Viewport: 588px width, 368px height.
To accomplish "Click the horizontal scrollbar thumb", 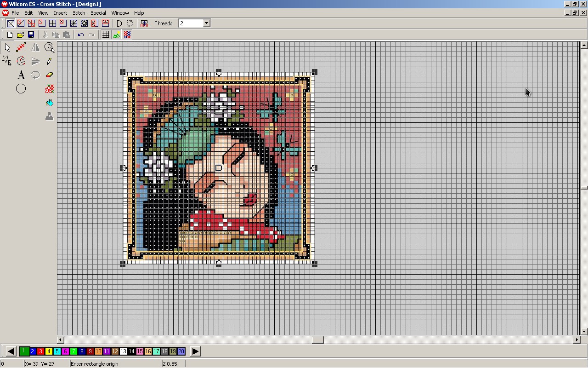I will pos(317,340).
